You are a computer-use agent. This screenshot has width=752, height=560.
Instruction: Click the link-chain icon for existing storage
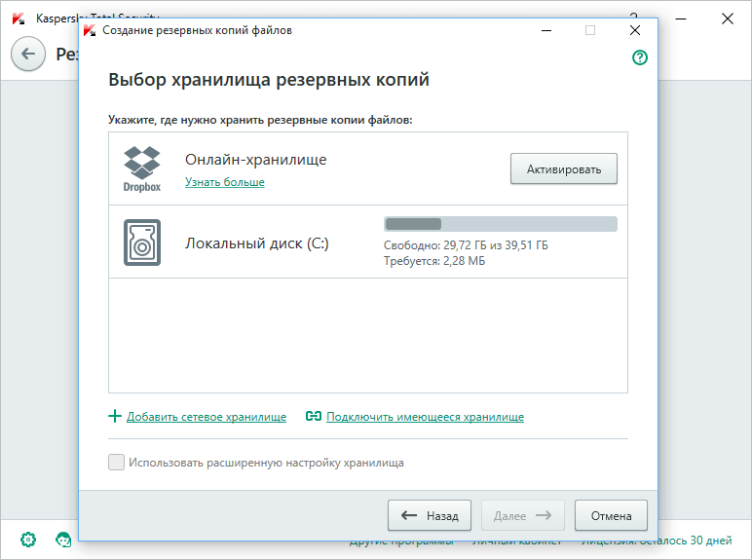[314, 416]
